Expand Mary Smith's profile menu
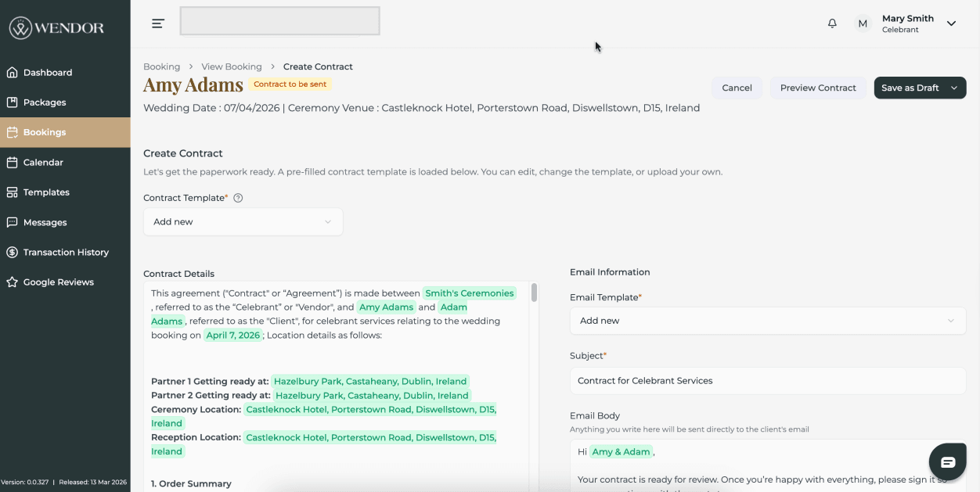Image resolution: width=980 pixels, height=492 pixels. 952,23
